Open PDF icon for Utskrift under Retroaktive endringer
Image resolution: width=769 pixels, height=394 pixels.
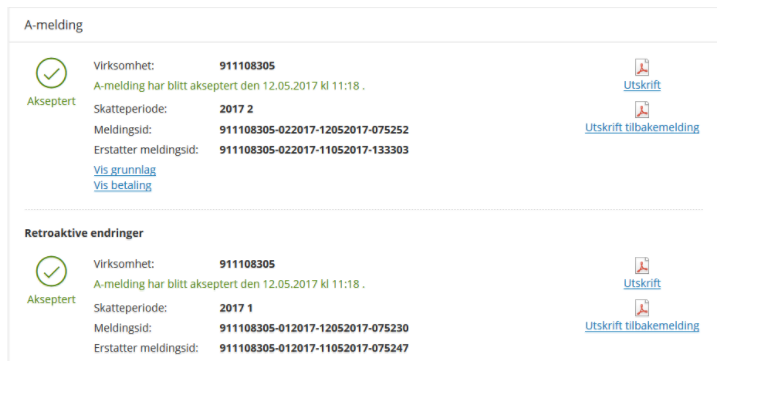click(x=642, y=265)
